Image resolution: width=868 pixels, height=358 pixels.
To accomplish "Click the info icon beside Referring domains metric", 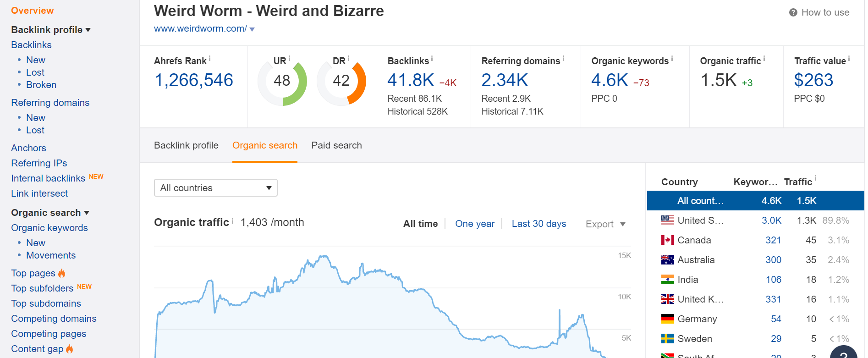I will (563, 58).
